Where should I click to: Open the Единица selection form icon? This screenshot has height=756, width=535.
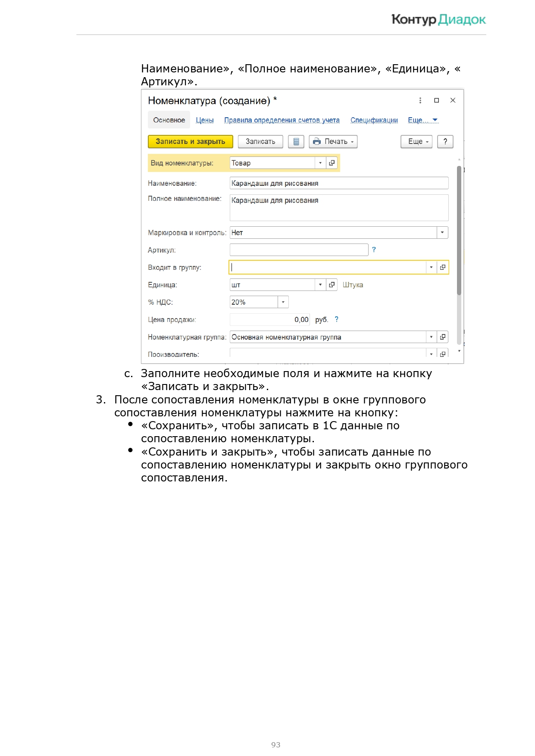[332, 285]
